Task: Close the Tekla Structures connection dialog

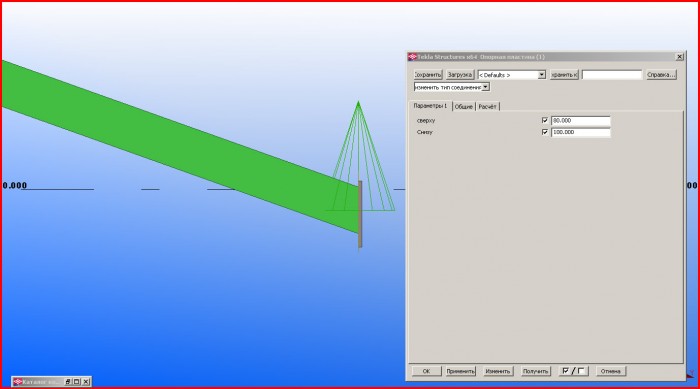Action: pos(679,57)
